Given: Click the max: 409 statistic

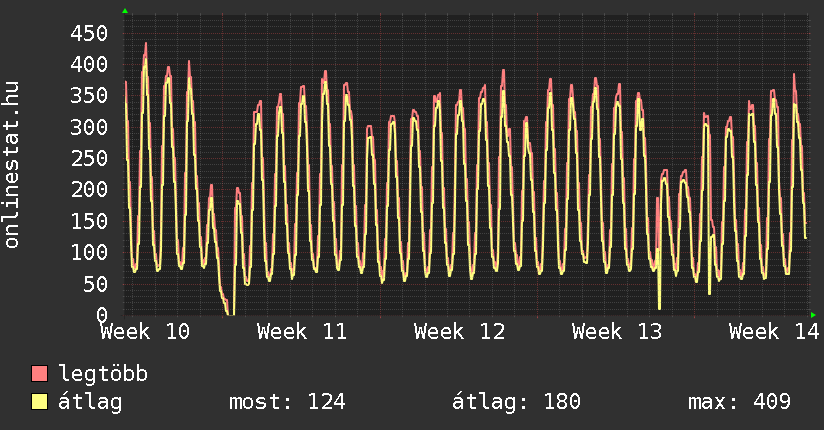Looking at the screenshot, I should tap(739, 402).
